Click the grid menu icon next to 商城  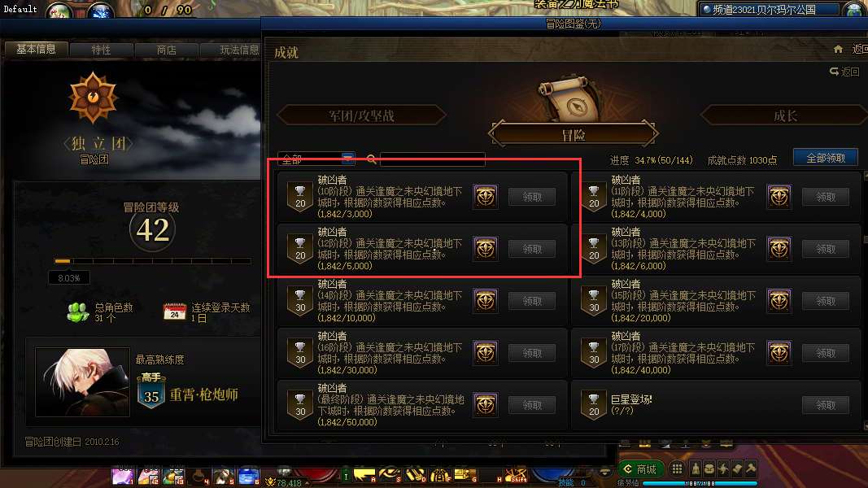pos(677,469)
